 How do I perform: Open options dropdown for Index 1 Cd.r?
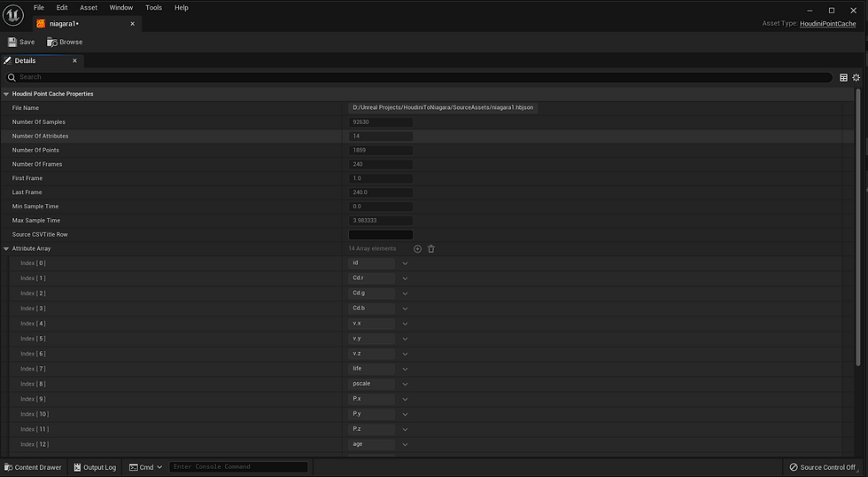[x=406, y=278]
